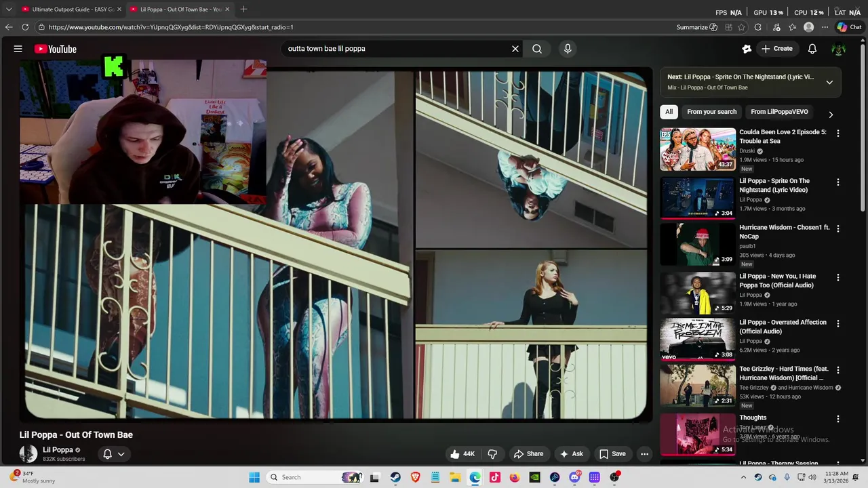The width and height of the screenshot is (868, 488).
Task: Click the Ask button
Action: (x=572, y=454)
